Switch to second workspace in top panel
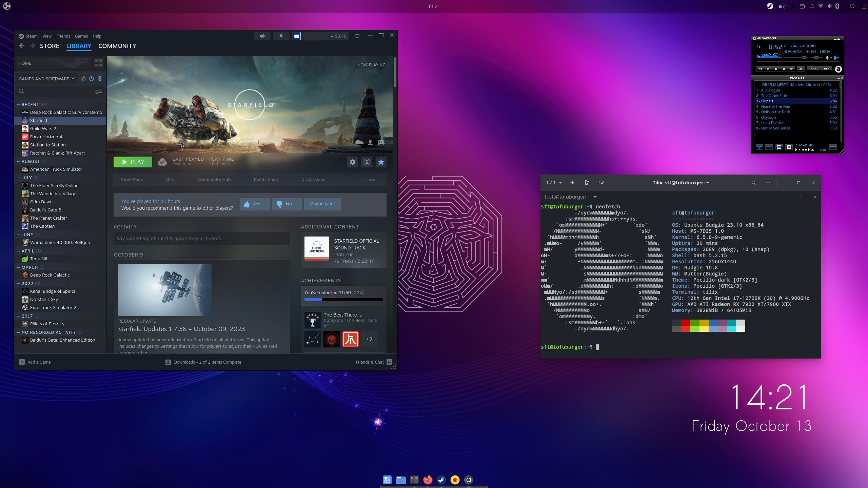868x488 pixels. [x=785, y=6]
